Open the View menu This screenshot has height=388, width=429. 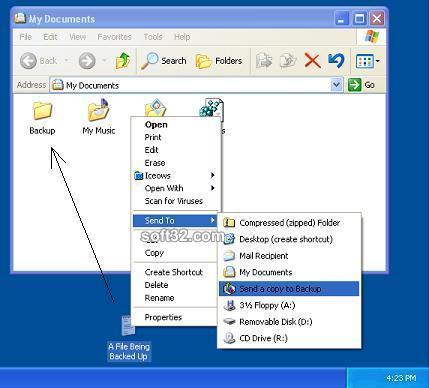pos(78,37)
